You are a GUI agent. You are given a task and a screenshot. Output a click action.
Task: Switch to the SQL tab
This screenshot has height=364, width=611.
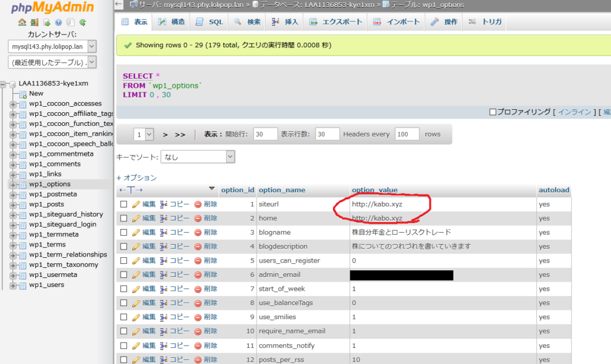209,22
